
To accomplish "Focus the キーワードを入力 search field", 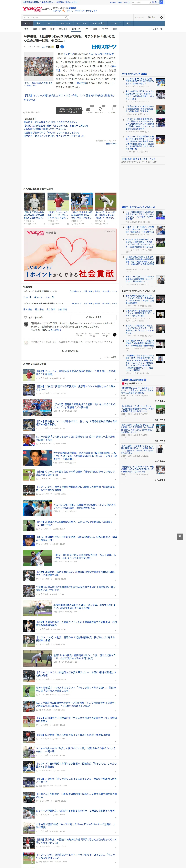I will click(44, 18).
